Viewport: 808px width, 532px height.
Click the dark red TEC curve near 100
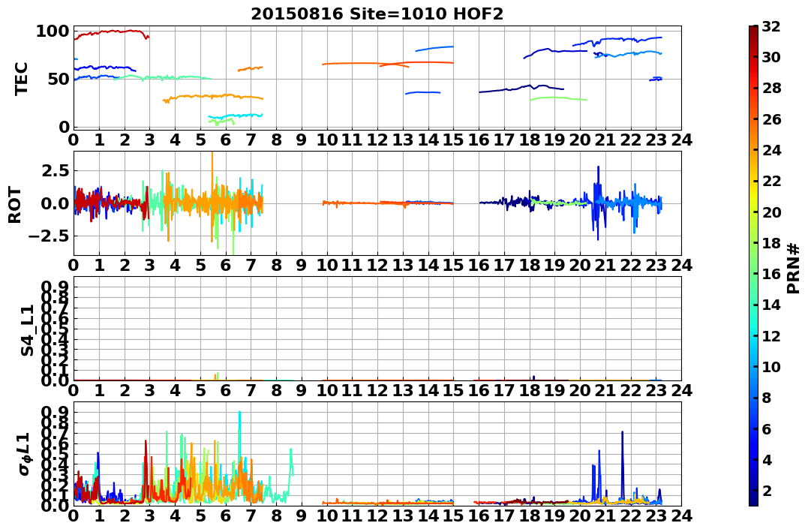click(x=111, y=32)
